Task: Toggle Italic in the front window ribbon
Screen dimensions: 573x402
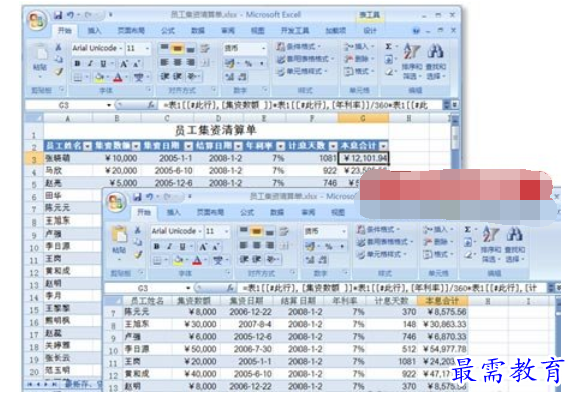Action: [x=170, y=247]
